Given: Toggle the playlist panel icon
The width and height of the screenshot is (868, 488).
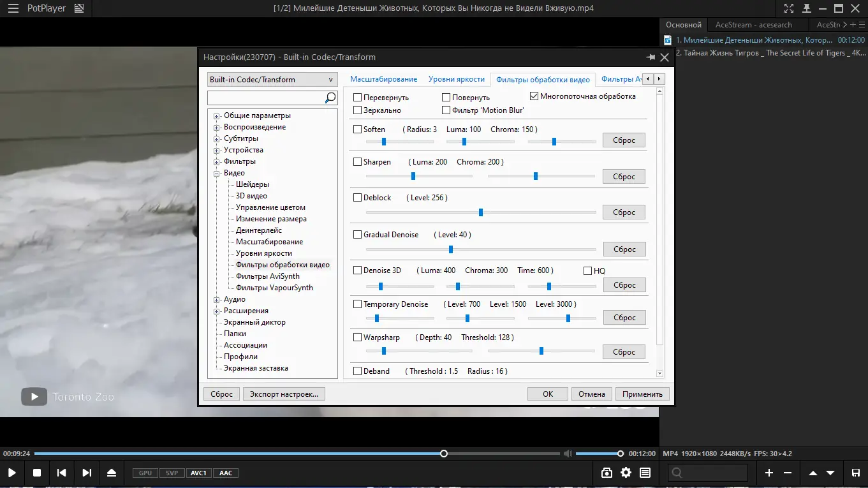Looking at the screenshot, I should [x=645, y=473].
